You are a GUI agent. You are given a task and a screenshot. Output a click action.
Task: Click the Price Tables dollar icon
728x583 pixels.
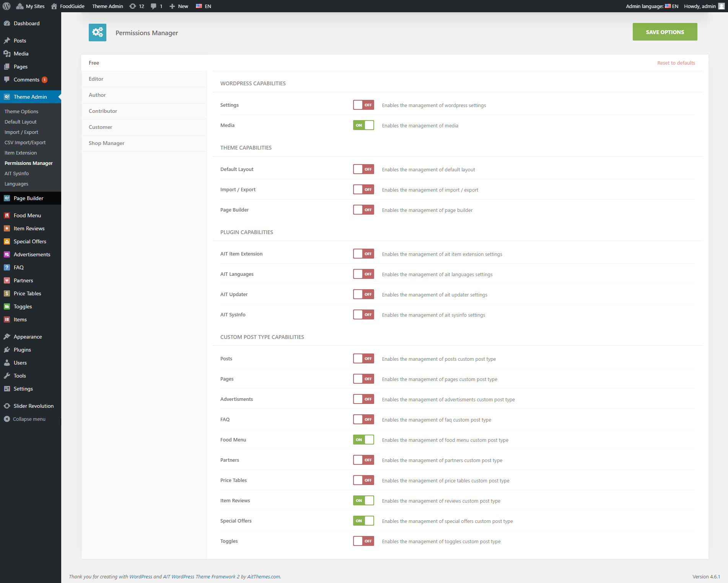tap(7, 293)
